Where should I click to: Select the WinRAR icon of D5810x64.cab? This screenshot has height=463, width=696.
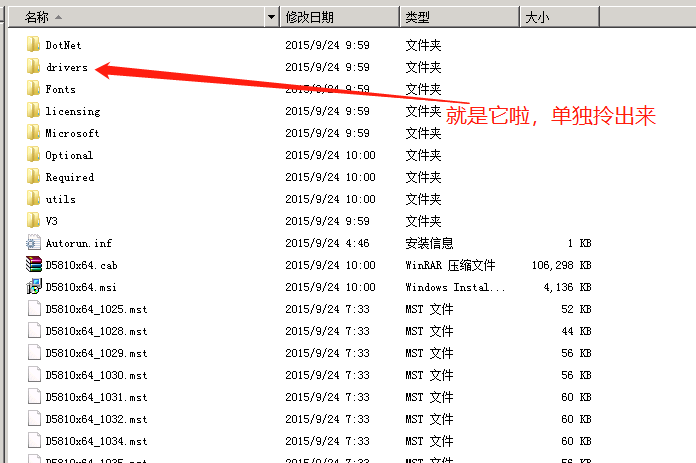[34, 265]
